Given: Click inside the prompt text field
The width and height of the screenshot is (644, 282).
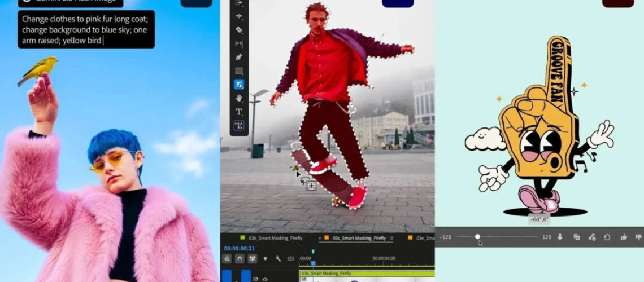Looking at the screenshot, I should pyautogui.click(x=86, y=29).
